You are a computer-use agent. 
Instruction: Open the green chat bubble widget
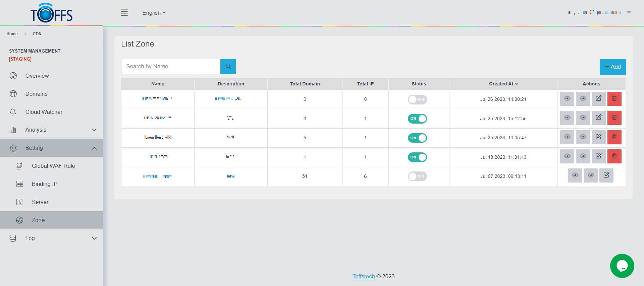pos(622,266)
